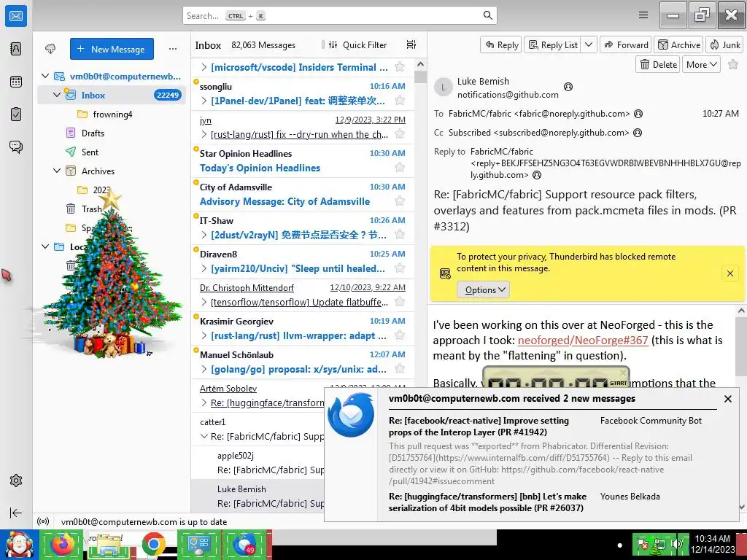Click the New Message button

coord(112,49)
